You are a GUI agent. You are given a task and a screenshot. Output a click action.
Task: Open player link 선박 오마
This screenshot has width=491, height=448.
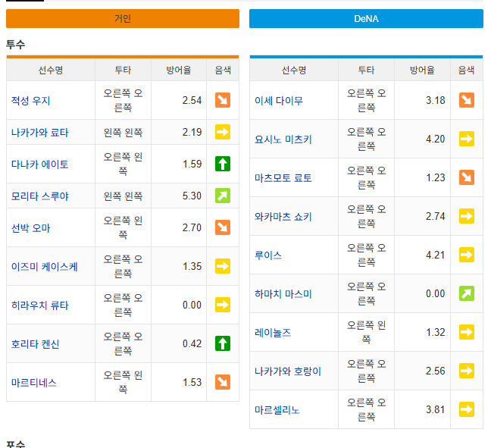point(30,228)
